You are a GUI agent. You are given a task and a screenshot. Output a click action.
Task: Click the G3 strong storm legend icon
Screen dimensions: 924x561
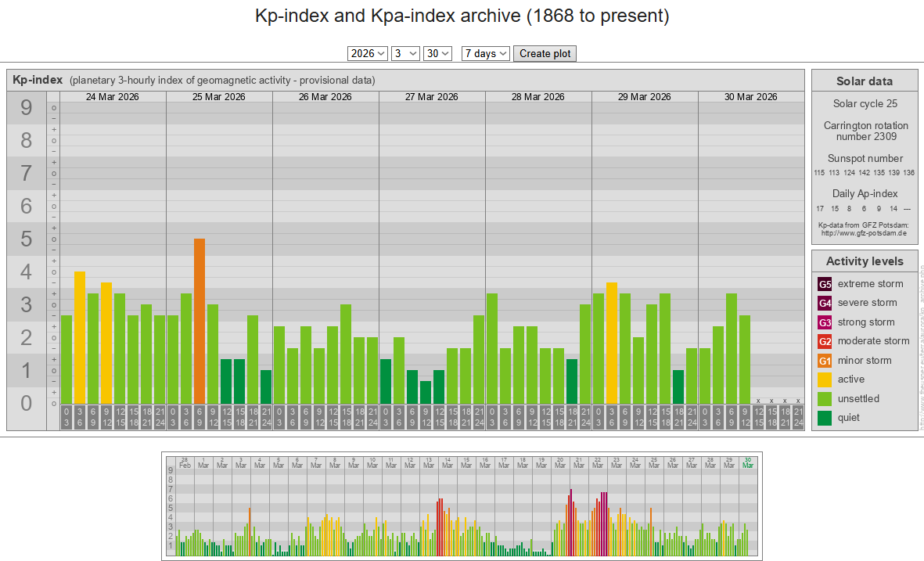(825, 322)
